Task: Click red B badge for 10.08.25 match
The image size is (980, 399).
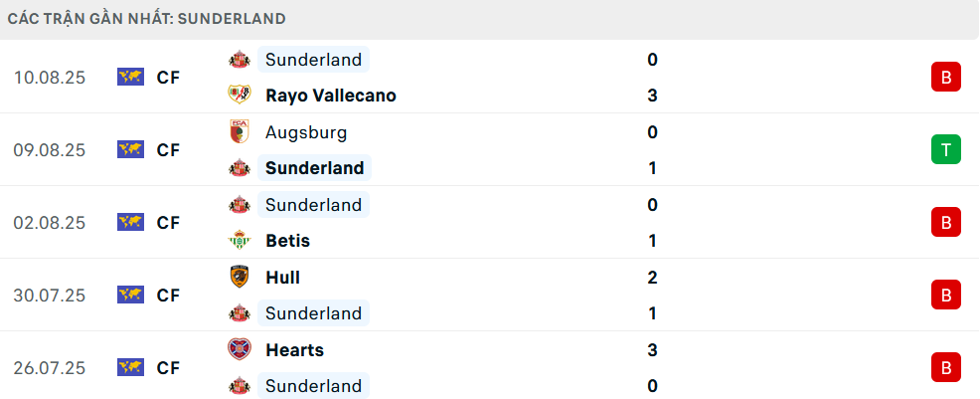Action: tap(945, 78)
